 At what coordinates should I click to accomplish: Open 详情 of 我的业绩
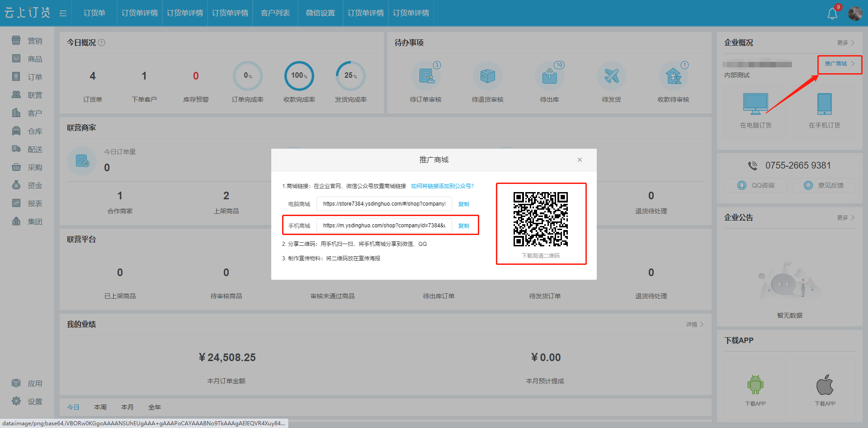point(695,325)
